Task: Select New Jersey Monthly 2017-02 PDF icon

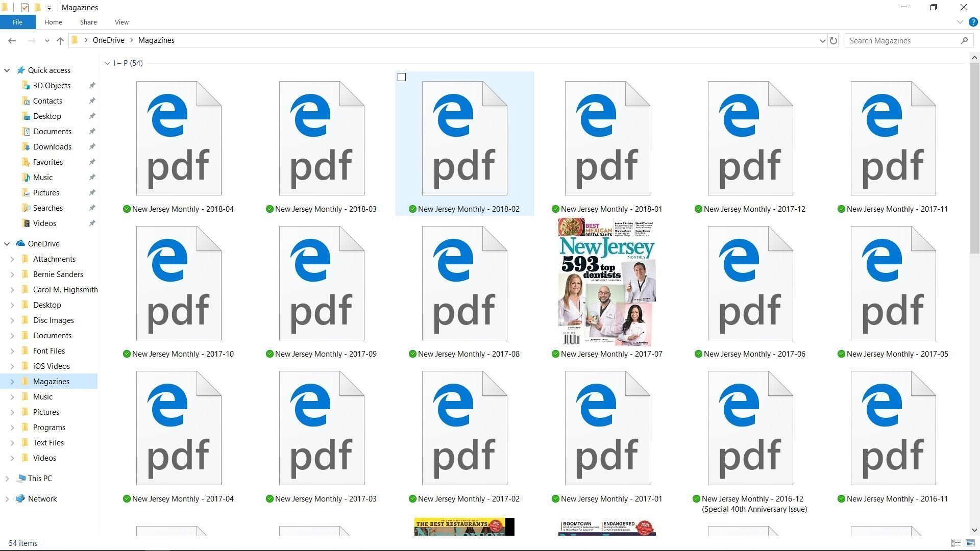Action: coord(464,428)
